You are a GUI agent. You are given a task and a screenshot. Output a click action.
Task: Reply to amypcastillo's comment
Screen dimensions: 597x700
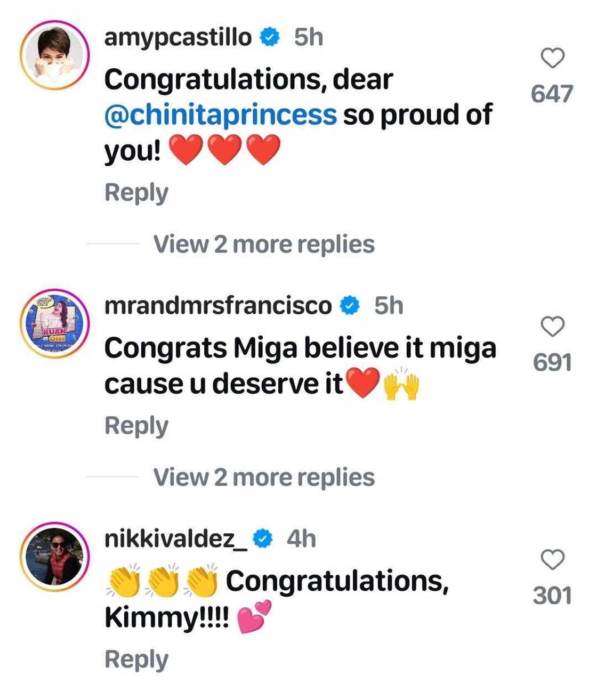pyautogui.click(x=136, y=192)
